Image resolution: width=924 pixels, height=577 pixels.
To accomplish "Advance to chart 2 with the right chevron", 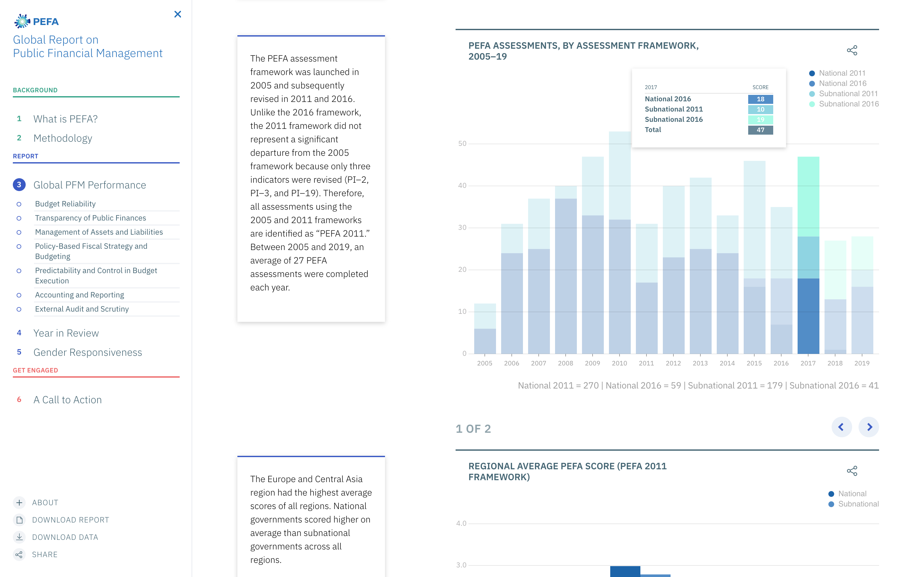I will point(869,427).
